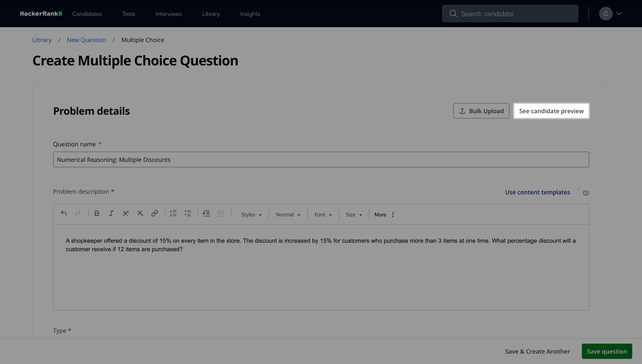This screenshot has width=642, height=364.
Task: Toggle italic text formatting
Action: (x=111, y=213)
